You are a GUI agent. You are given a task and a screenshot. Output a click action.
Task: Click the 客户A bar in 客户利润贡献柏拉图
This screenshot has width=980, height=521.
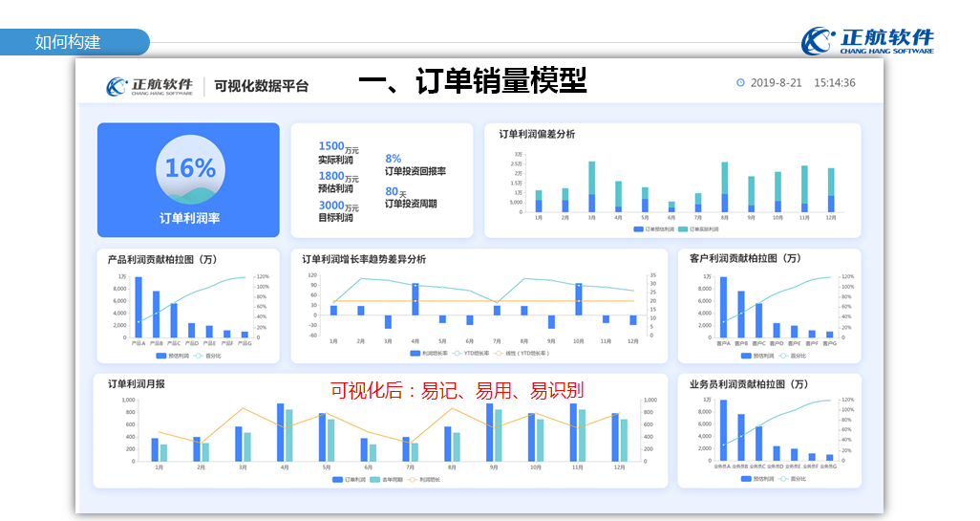(x=723, y=307)
